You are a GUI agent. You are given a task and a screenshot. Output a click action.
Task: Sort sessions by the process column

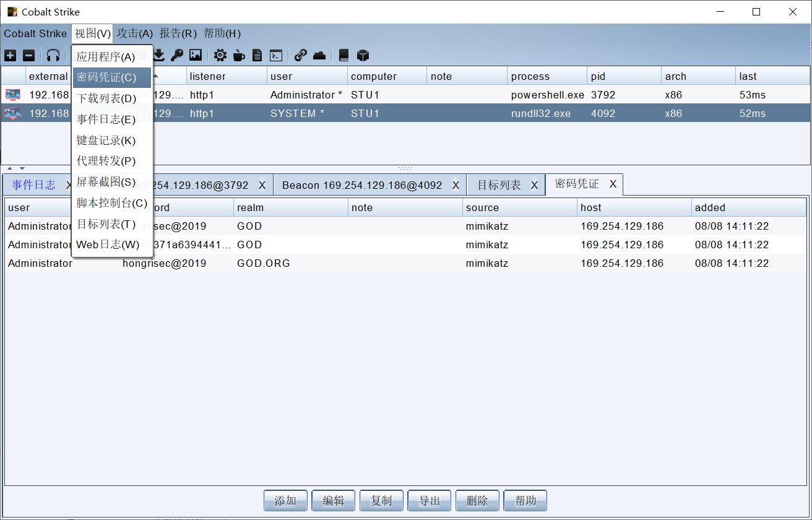[547, 76]
